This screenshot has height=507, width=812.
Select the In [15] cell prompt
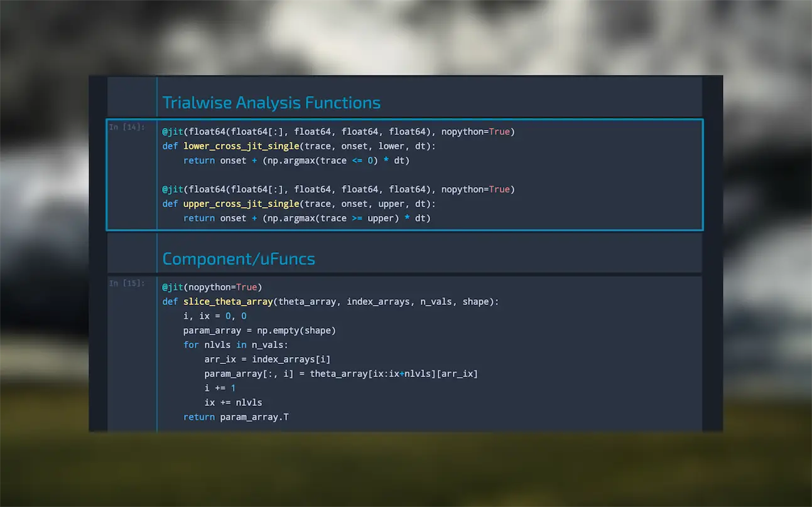pos(127,284)
